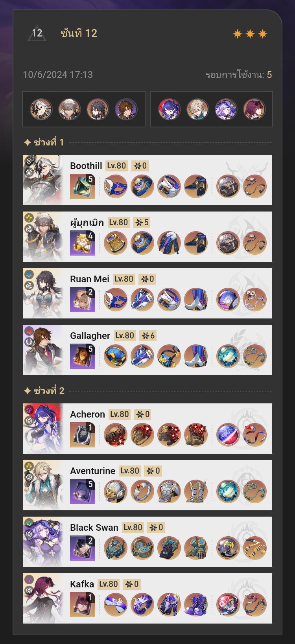Open Ruan Mei's character portrait
The width and height of the screenshot is (295, 644).
[x=43, y=293]
